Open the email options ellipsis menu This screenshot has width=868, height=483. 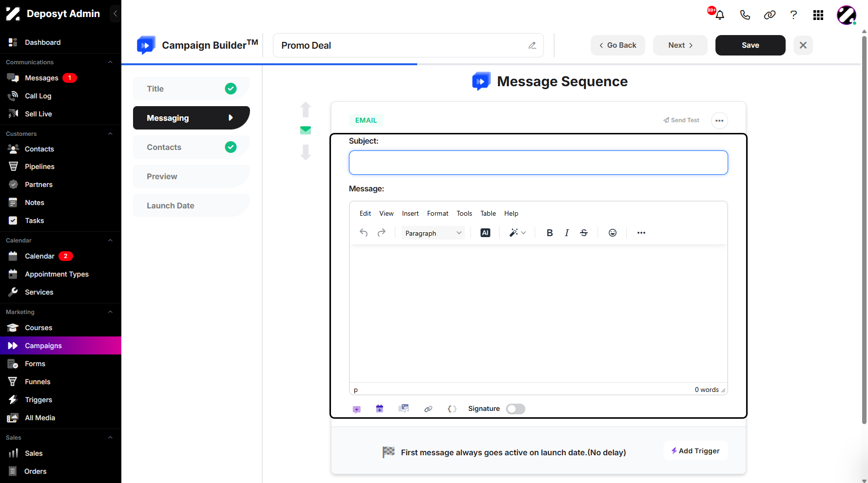pyautogui.click(x=719, y=120)
